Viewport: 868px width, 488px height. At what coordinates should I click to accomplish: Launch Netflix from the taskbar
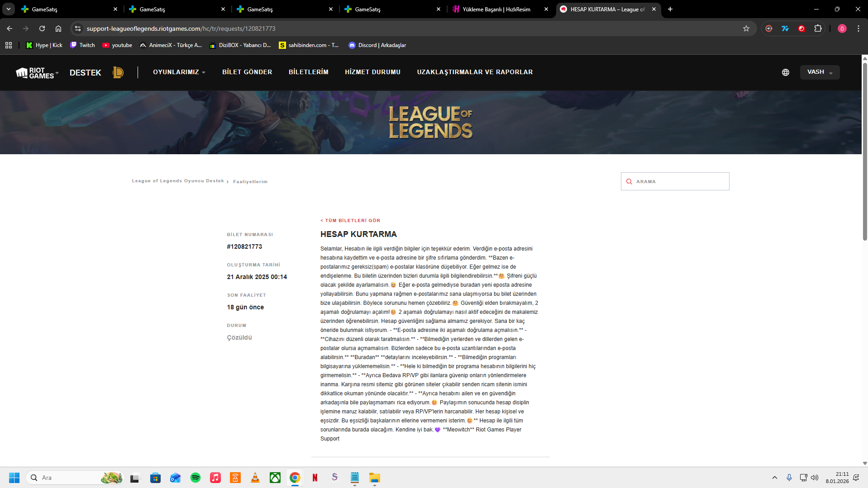pyautogui.click(x=315, y=478)
